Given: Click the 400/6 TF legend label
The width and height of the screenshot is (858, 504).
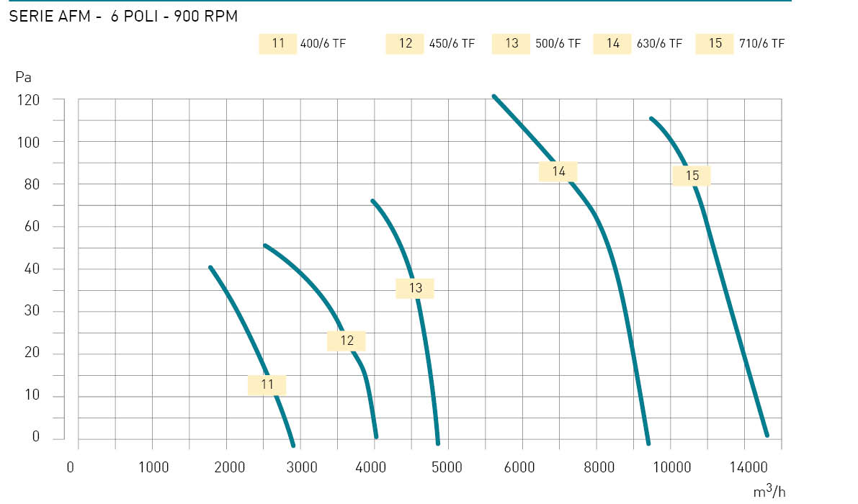Looking at the screenshot, I should pyautogui.click(x=323, y=44).
